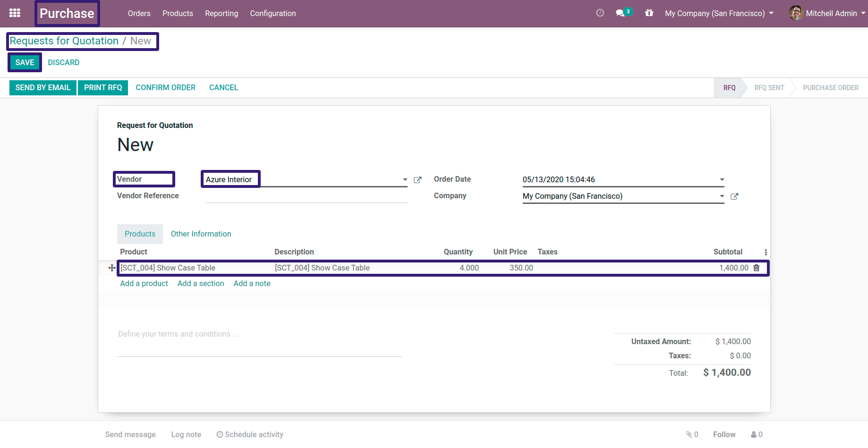This screenshot has width=868, height=448.
Task: Switch to Other Information tab
Action: (x=201, y=234)
